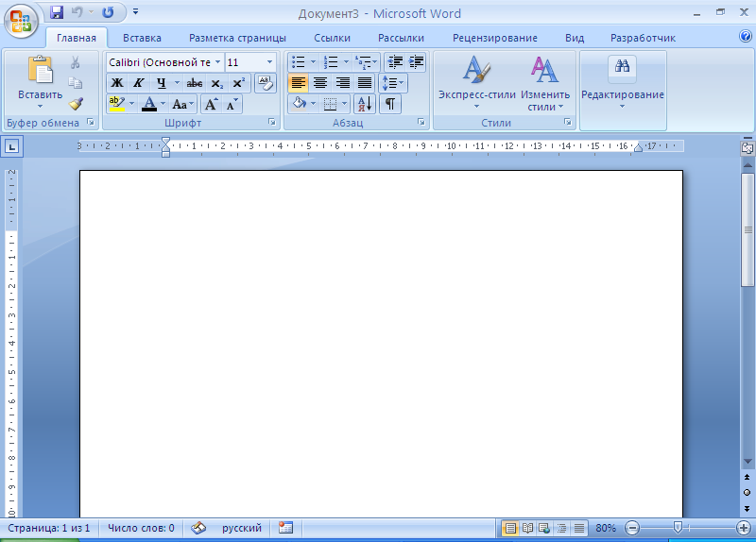This screenshot has height=542, width=756.
Task: Copy selection with copy icon
Action: [75, 83]
